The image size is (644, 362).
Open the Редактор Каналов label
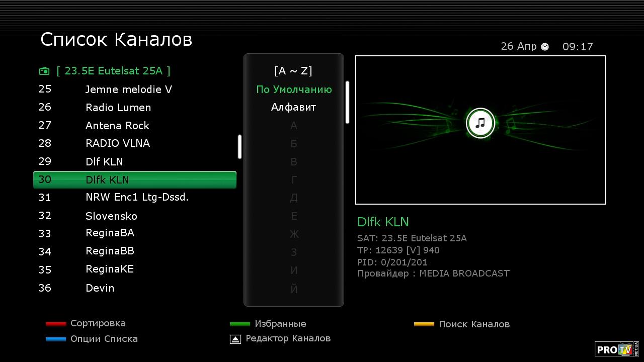288,338
